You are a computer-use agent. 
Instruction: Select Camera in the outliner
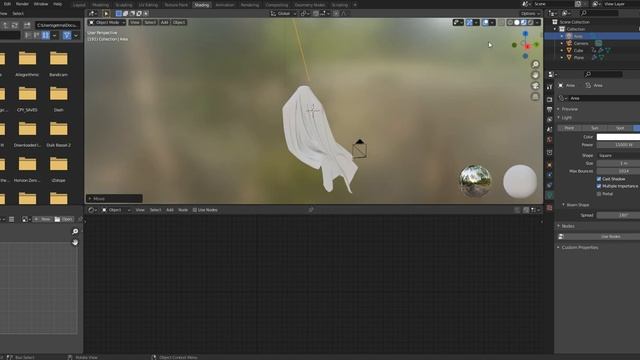point(581,43)
